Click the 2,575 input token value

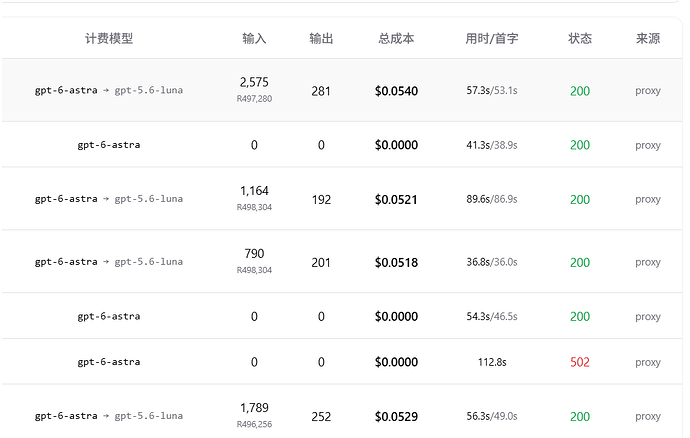coord(254,82)
